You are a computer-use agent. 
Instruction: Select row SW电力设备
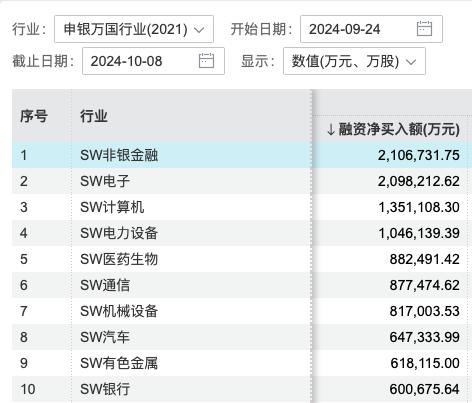pyautogui.click(x=242, y=233)
